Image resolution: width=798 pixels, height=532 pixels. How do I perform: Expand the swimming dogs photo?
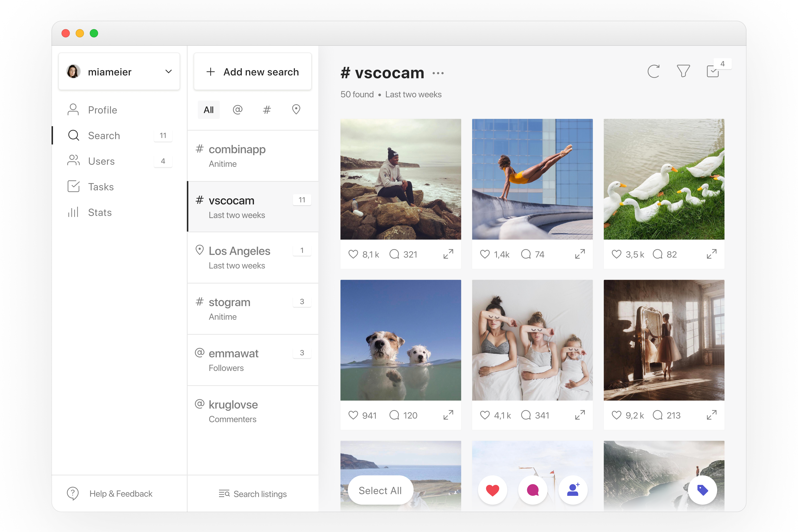[448, 415]
